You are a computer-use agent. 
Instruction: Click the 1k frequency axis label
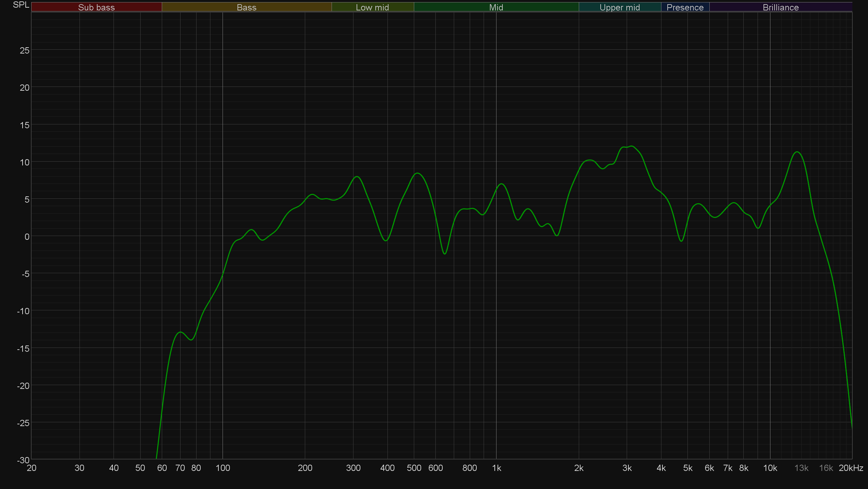point(496,468)
